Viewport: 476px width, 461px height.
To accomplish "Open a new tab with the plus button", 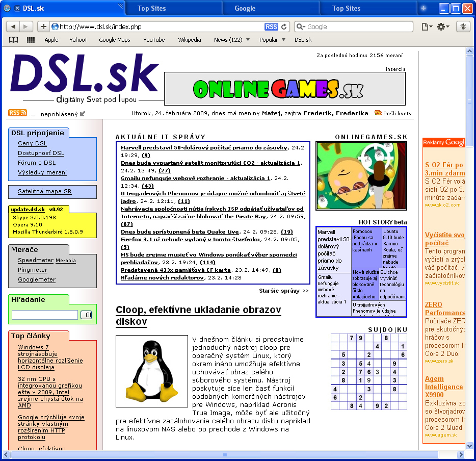I will click(424, 9).
